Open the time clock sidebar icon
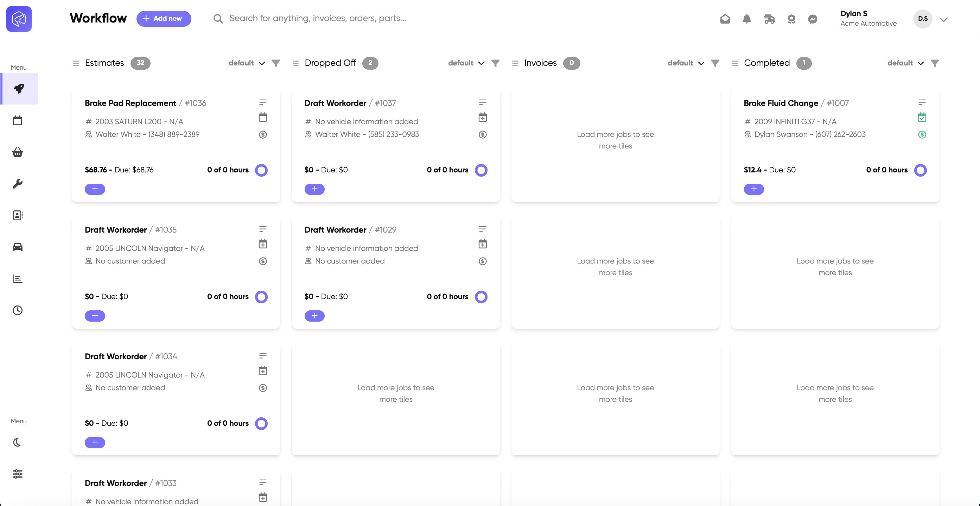 point(18,310)
